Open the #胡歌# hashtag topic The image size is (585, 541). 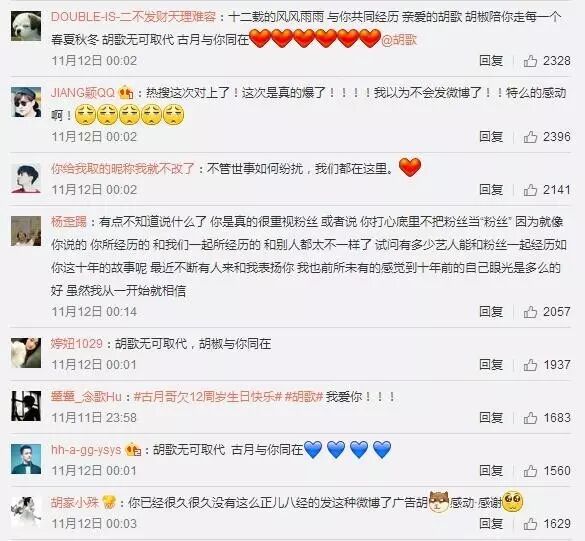tap(303, 397)
